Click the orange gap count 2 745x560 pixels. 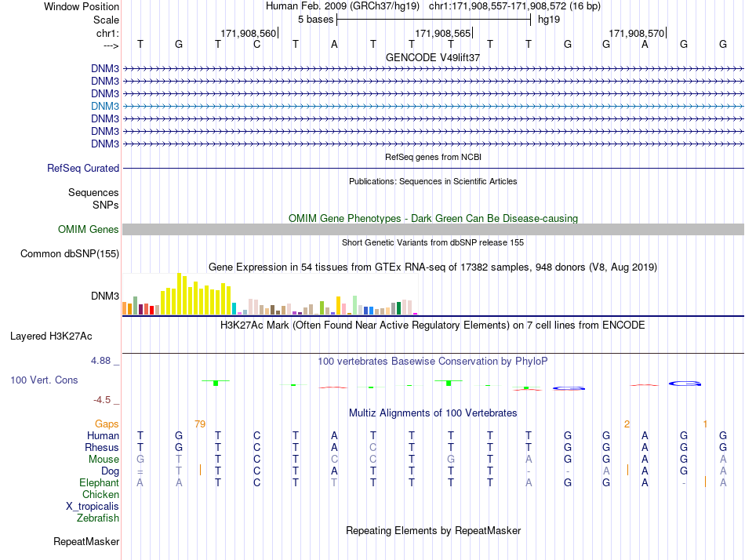click(x=627, y=424)
